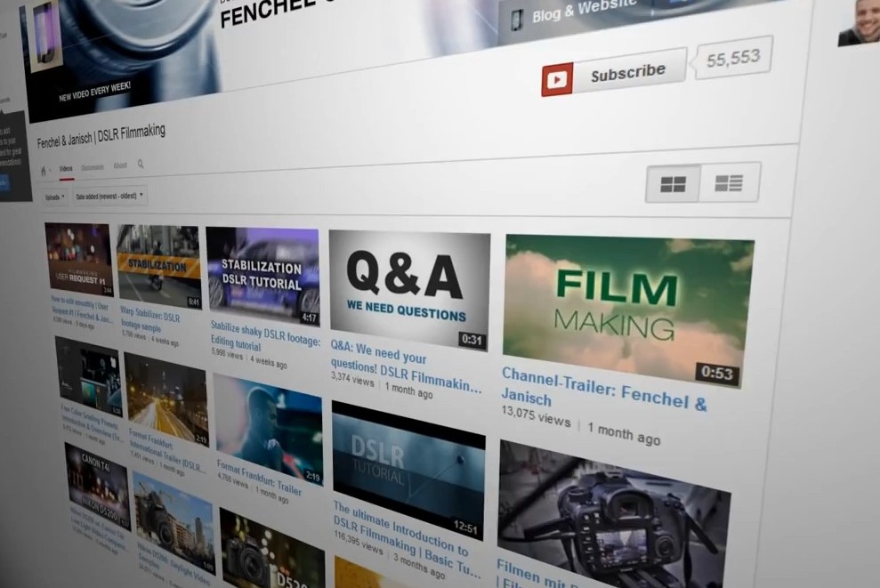Expand the Uploads dropdown

click(55, 197)
